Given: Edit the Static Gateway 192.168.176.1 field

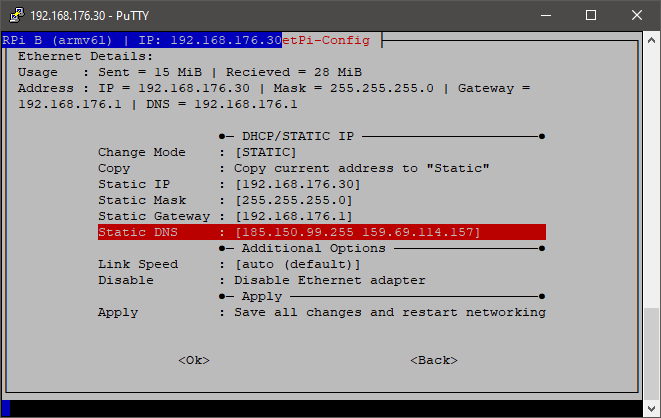Looking at the screenshot, I should coord(293,216).
